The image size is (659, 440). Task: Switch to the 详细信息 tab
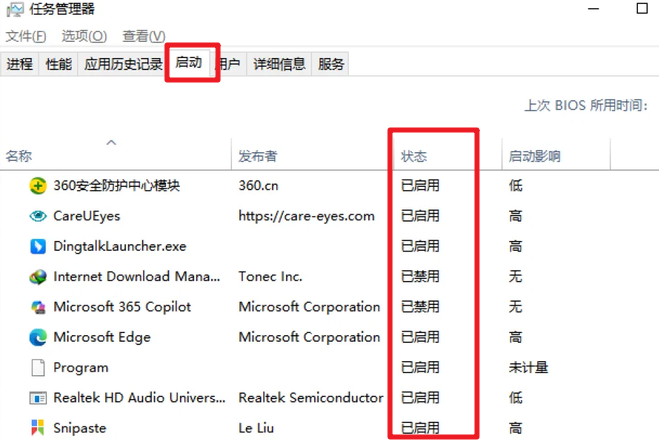coord(279,64)
